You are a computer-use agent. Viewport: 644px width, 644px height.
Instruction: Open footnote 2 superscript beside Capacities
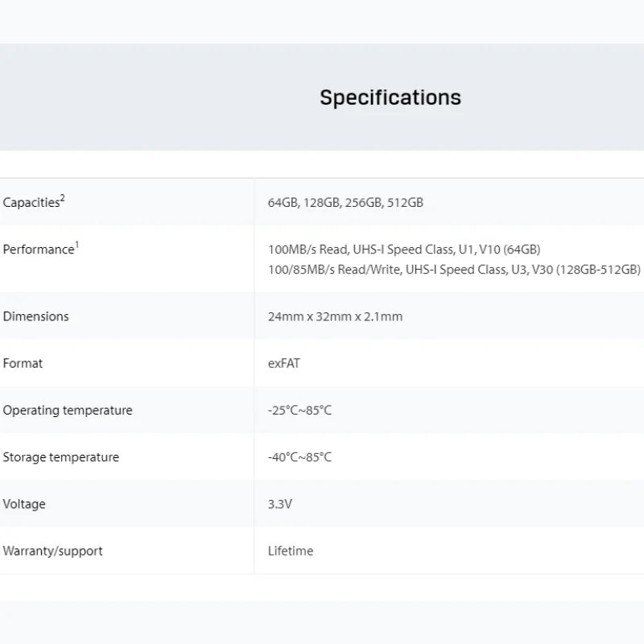tap(63, 198)
